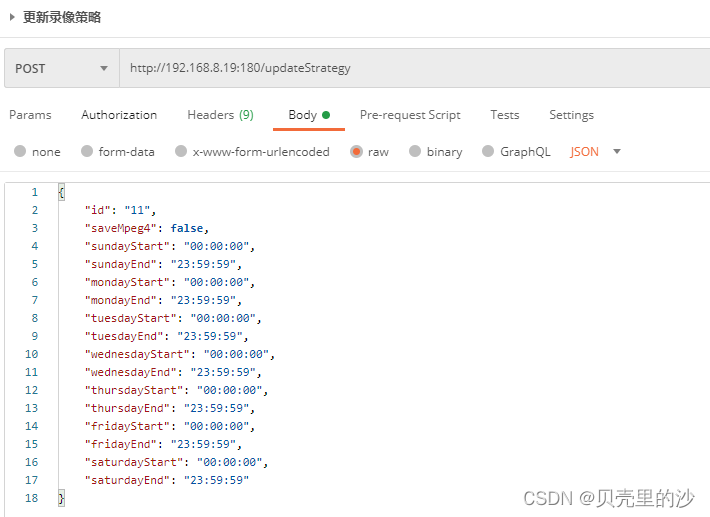Click the "saturdayEnd" key

pos(127,480)
